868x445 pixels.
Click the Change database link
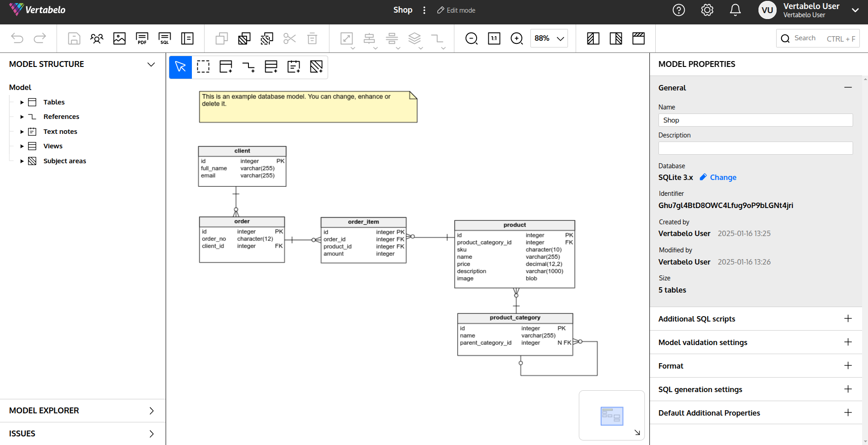(723, 177)
